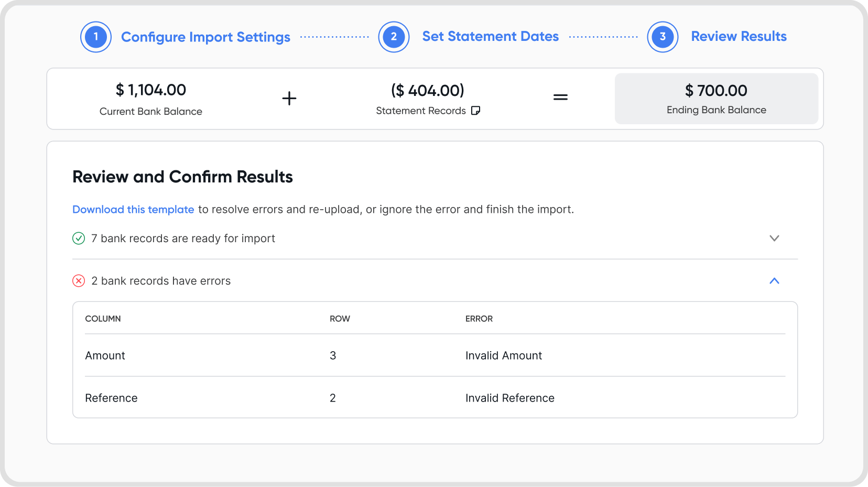Select the Invalid Reference error row
868x487 pixels.
435,398
